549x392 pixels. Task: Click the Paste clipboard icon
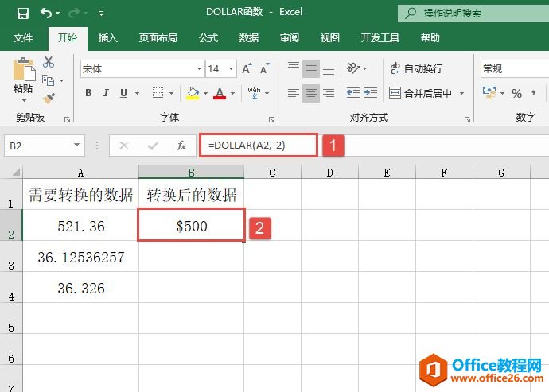(x=24, y=69)
